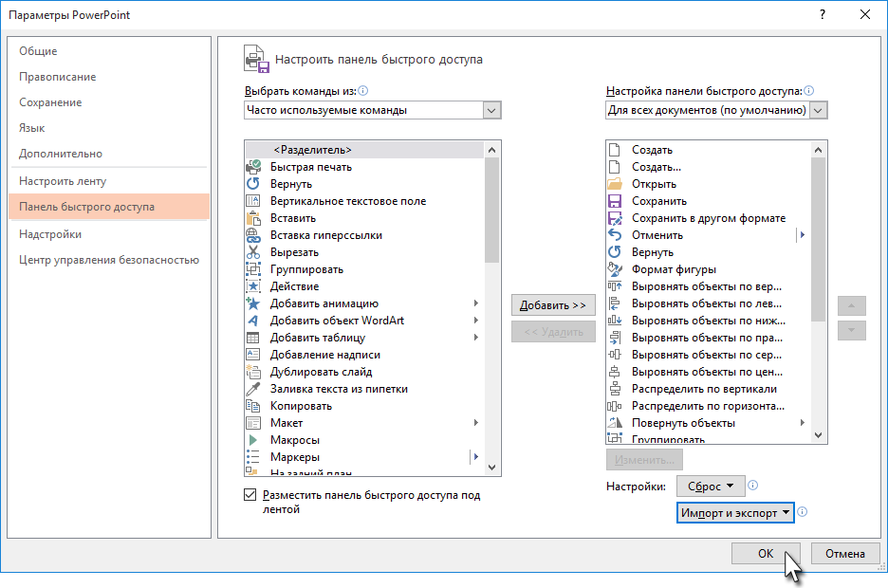This screenshot has width=888, height=588.
Task: Click the Копировать icon
Action: click(253, 406)
